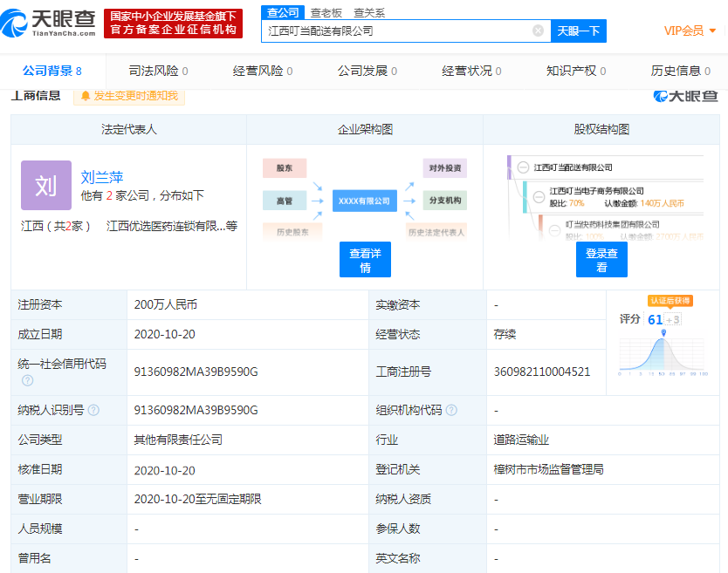728x573 pixels.
Task: Expand the VIP会员 dropdown
Action: pyautogui.click(x=690, y=31)
